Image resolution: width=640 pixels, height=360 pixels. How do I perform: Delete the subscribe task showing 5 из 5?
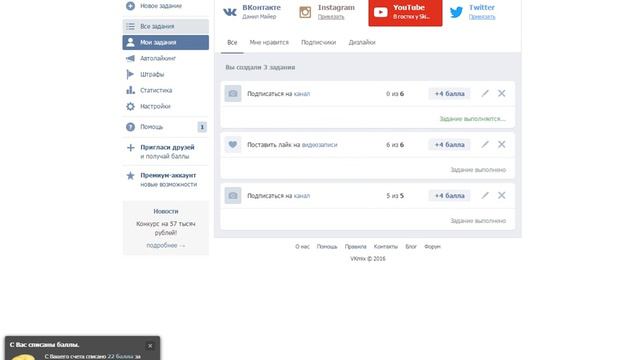[502, 196]
